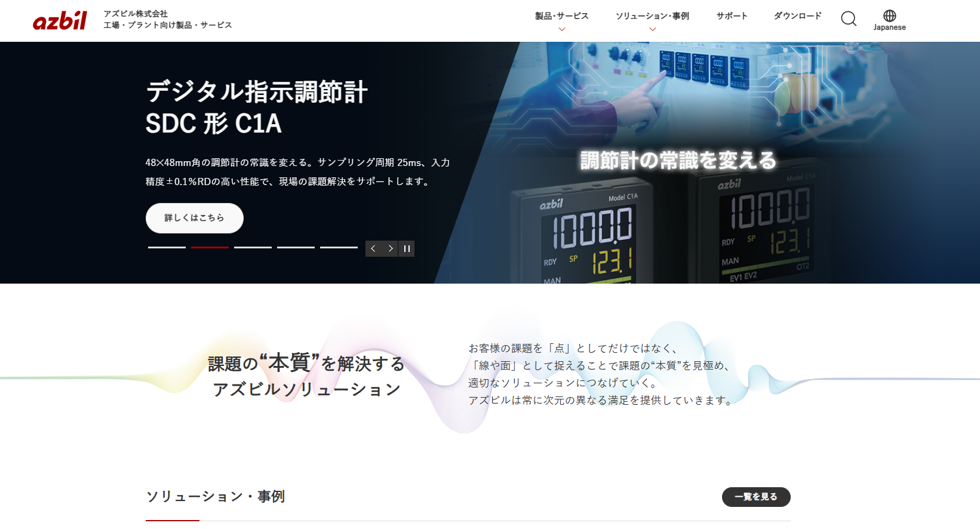Viewport: 980px width, 529px height.
Task: Jump to first carousel slide indicator
Action: pyautogui.click(x=167, y=247)
